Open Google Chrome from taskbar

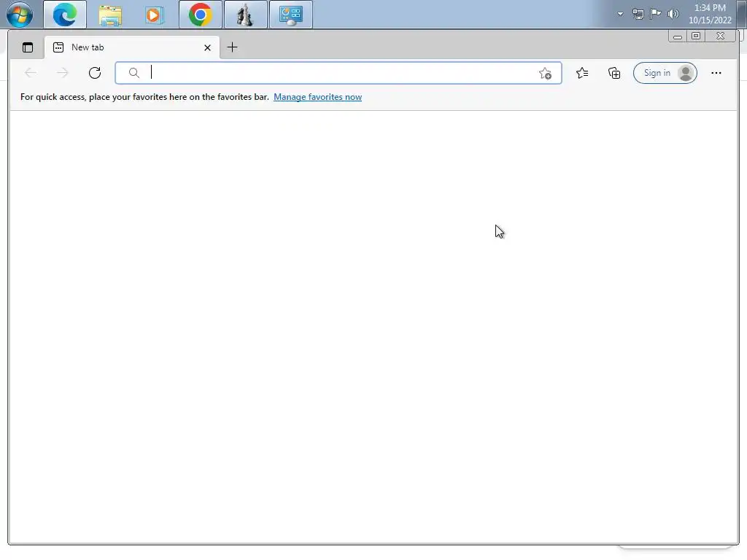(200, 15)
